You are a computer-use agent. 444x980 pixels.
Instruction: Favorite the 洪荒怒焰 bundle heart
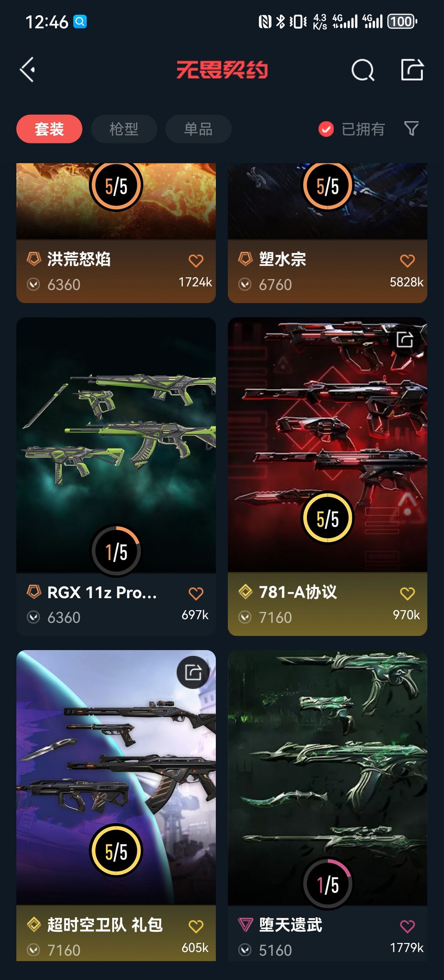pyautogui.click(x=196, y=260)
